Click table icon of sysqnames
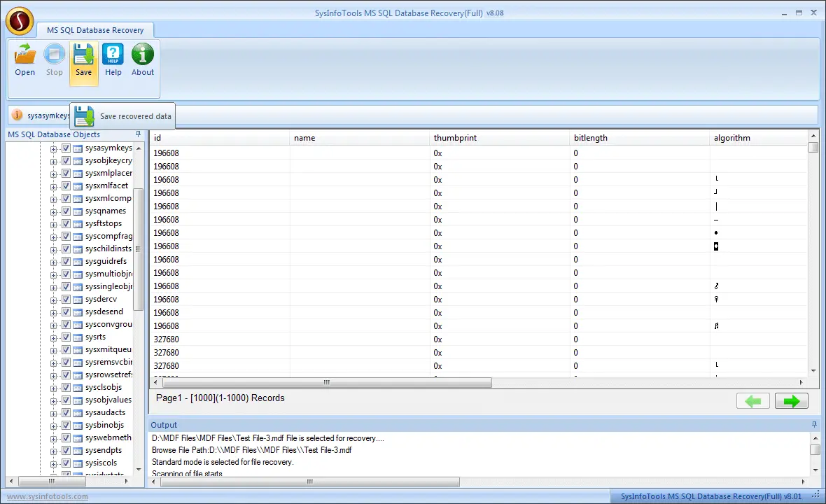The height and width of the screenshot is (504, 826). [78, 211]
